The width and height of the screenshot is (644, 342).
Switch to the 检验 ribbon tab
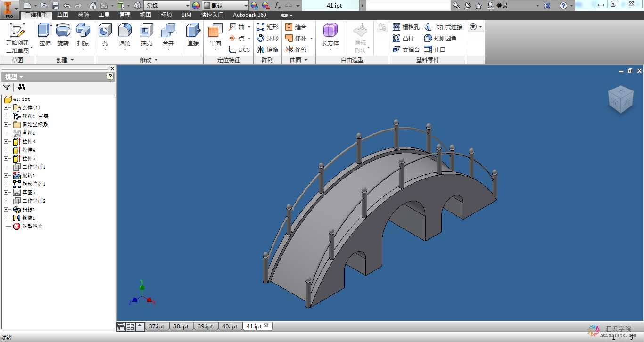tap(83, 15)
